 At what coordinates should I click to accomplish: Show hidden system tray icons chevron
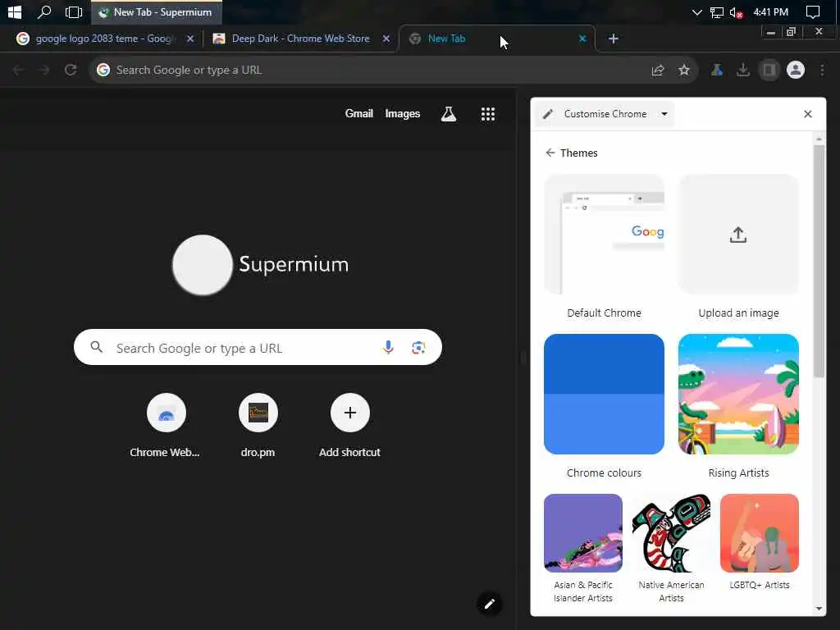click(x=696, y=11)
